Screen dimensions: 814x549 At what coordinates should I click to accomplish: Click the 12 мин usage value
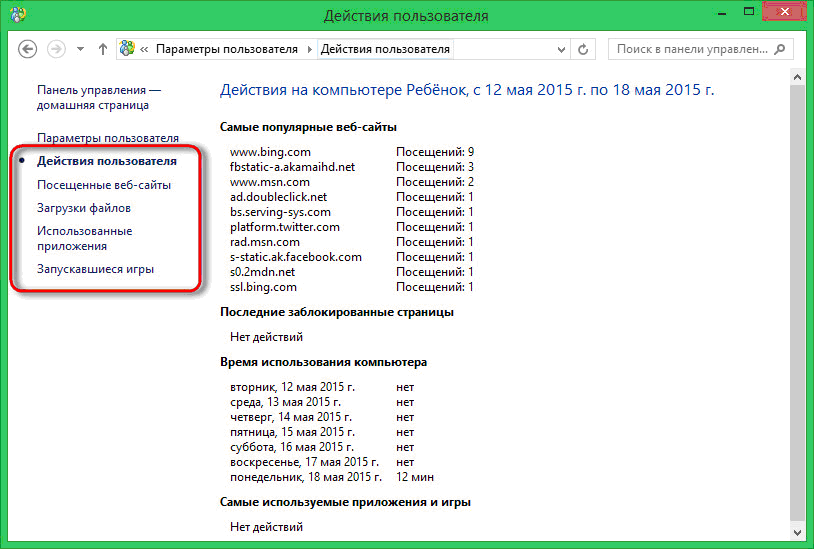[415, 477]
